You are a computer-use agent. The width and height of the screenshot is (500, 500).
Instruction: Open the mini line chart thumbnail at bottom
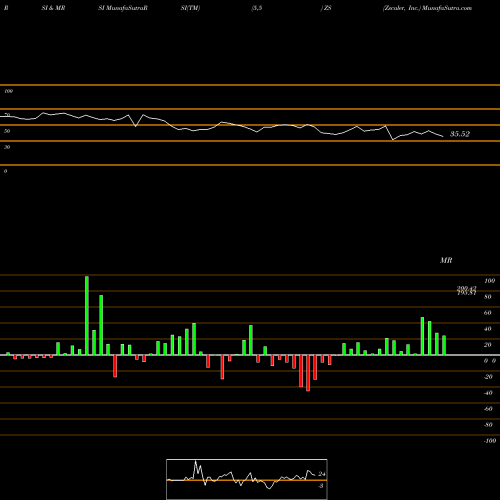tap(247, 479)
